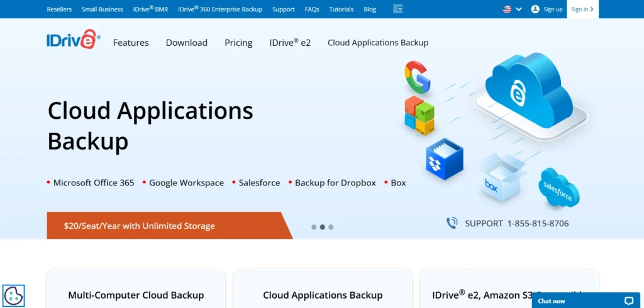Click Sign up

pos(553,9)
